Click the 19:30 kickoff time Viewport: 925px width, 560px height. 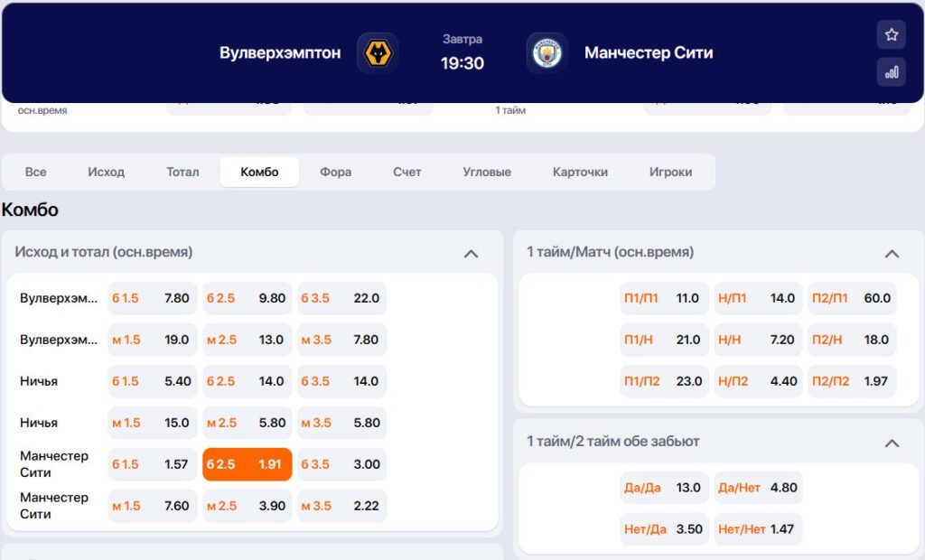[462, 63]
